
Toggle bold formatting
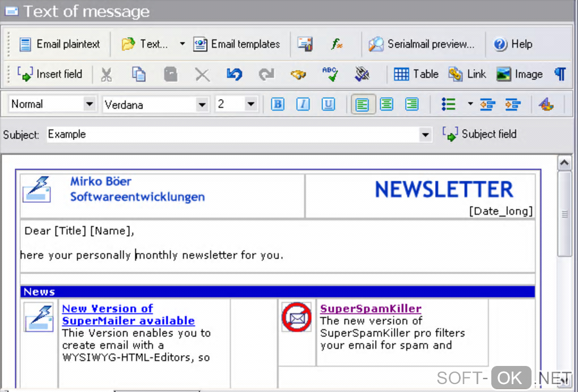(278, 104)
